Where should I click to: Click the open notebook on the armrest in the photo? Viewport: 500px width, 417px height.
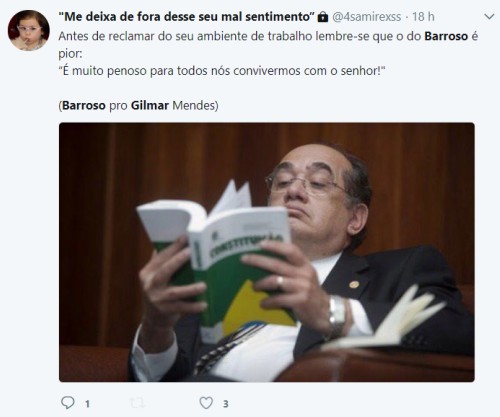[x=387, y=320]
